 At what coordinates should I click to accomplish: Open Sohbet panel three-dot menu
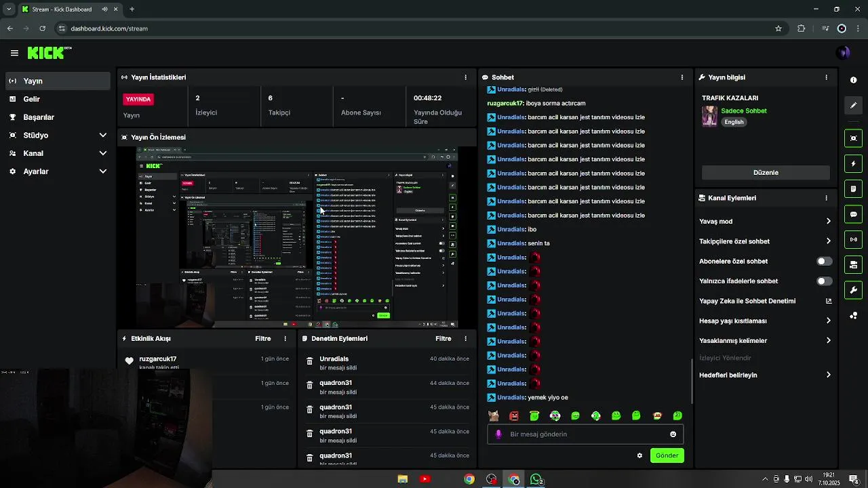682,77
